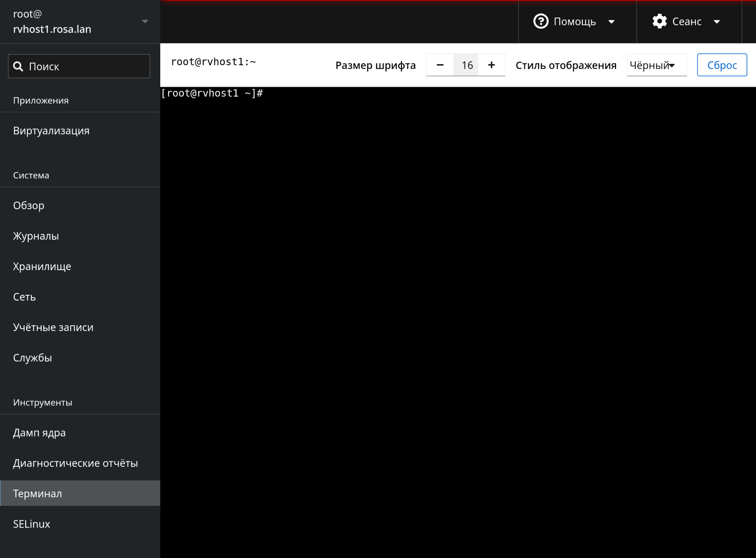Expand the host switcher dropdown arrow

click(145, 21)
